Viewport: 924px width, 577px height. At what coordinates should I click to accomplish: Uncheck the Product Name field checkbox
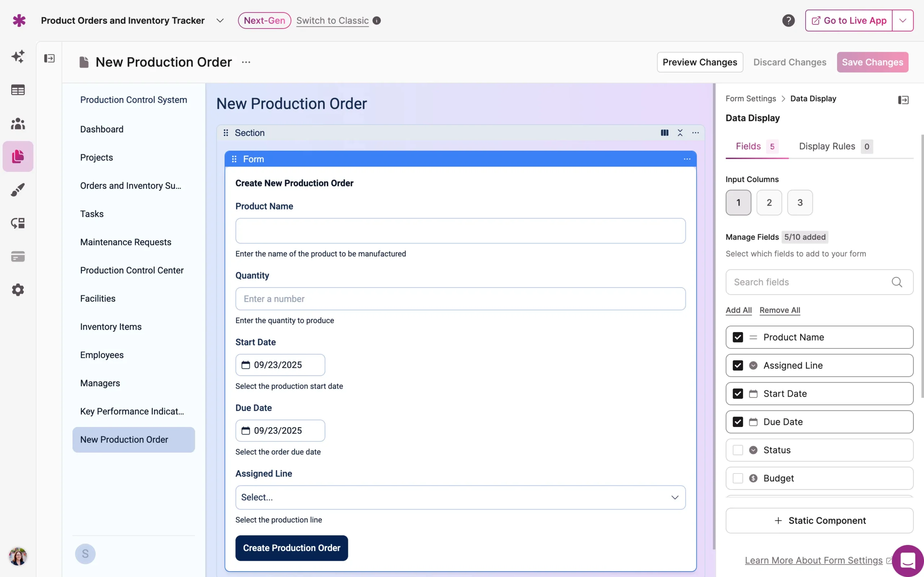(x=738, y=337)
